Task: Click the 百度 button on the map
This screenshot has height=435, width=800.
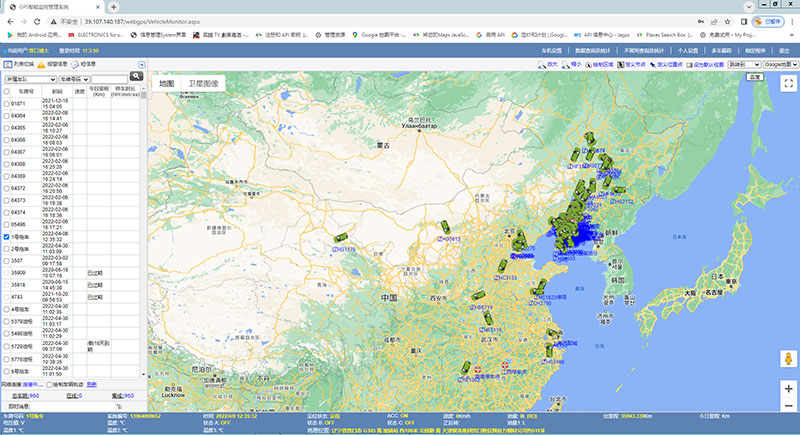Action: click(x=755, y=77)
